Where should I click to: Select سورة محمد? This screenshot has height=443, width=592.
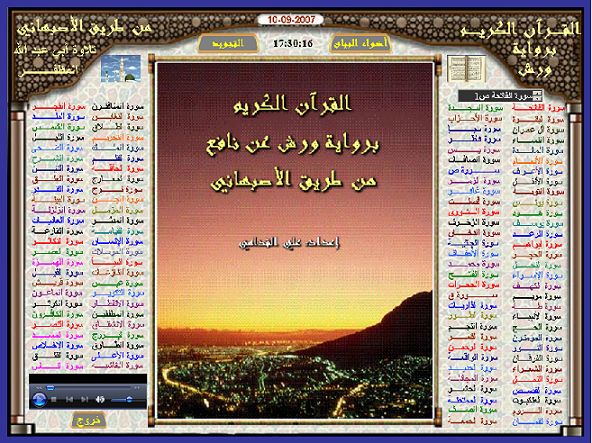(475, 264)
